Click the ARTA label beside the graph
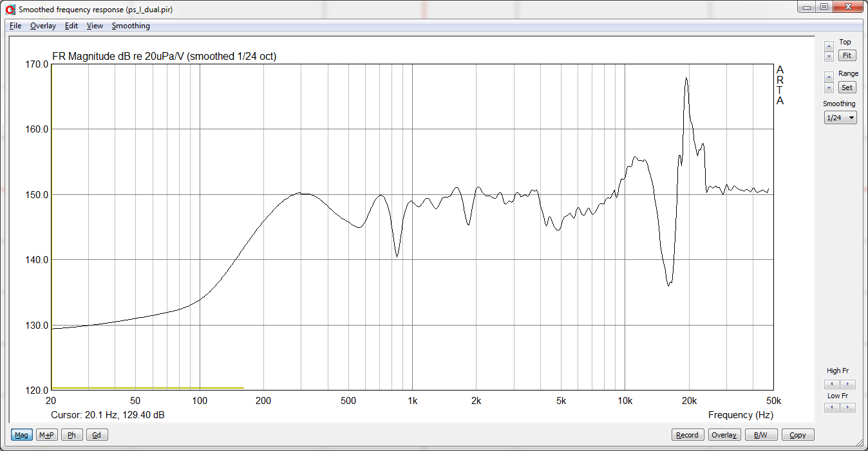 pyautogui.click(x=780, y=85)
